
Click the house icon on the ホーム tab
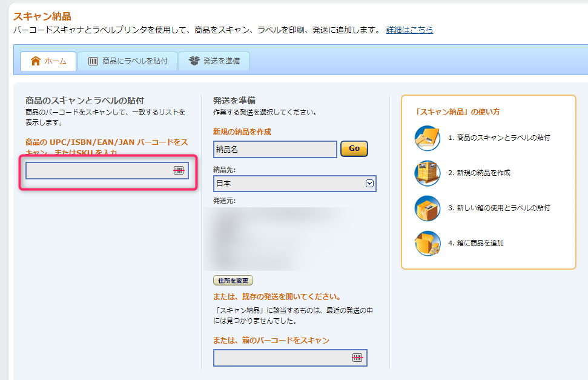pos(36,61)
